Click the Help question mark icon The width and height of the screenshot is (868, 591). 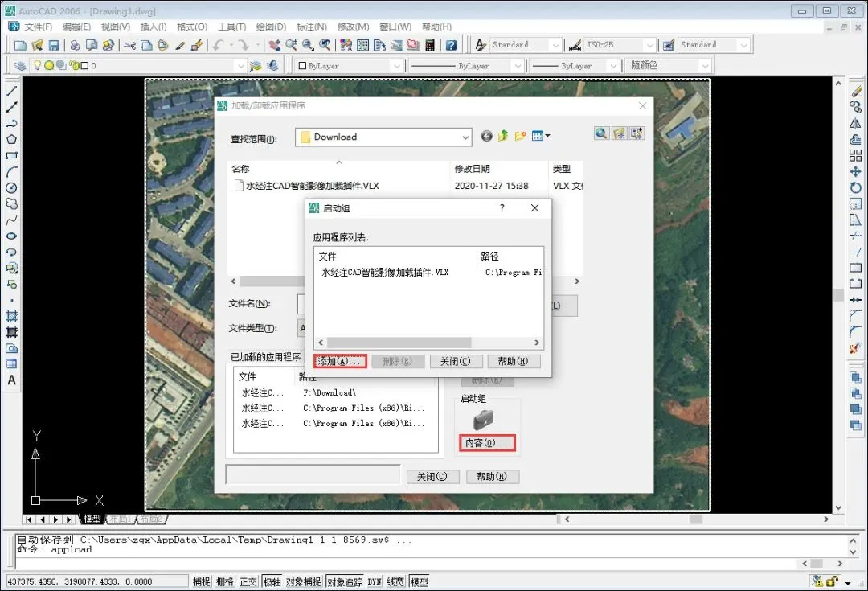point(451,45)
